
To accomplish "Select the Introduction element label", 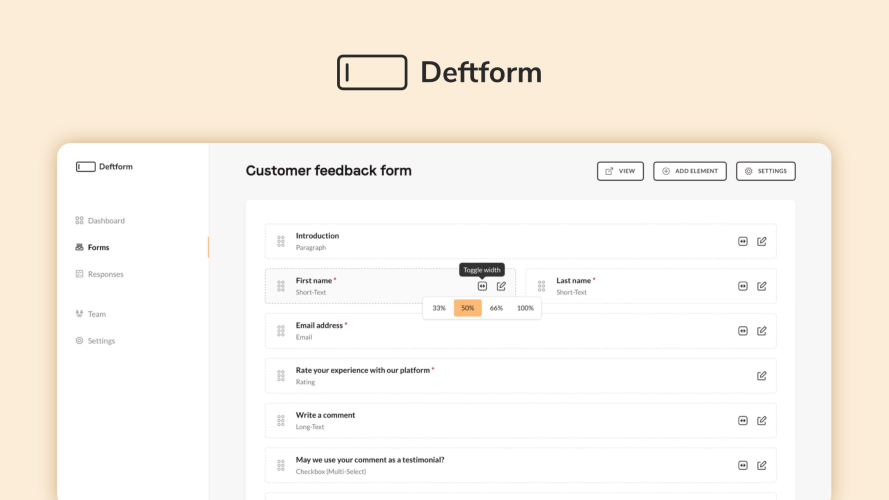I will (x=318, y=236).
